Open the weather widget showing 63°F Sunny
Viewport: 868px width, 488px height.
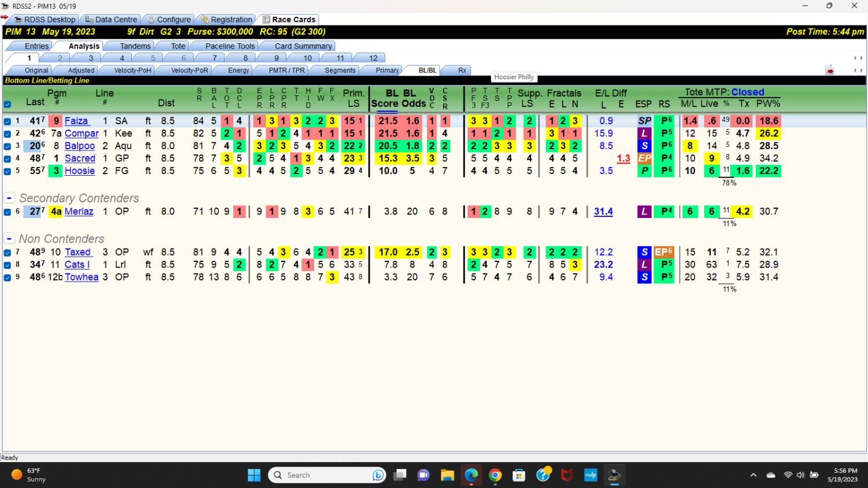(29, 475)
